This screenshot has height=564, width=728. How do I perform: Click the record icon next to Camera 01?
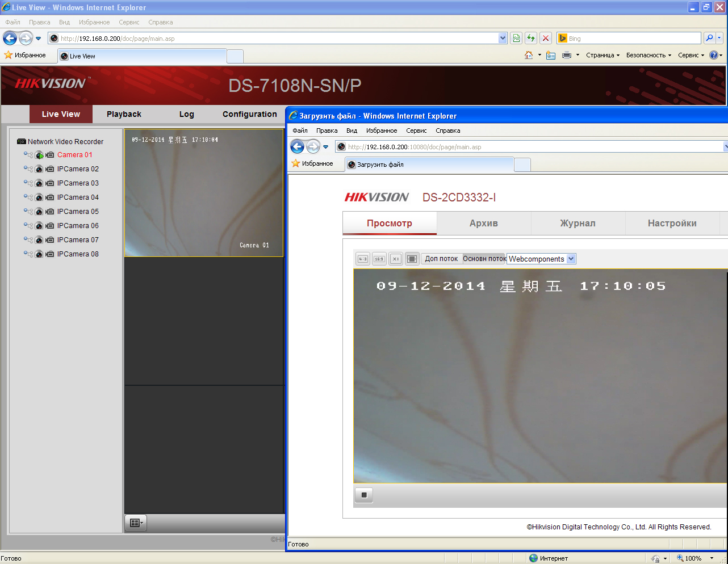tap(50, 155)
